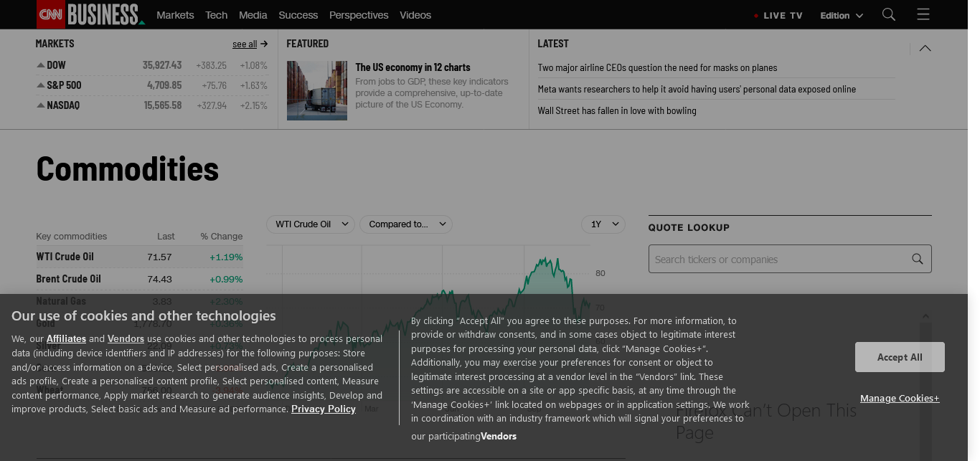Click the red Live TV indicator
Screen dimensions: 980x461
tap(756, 16)
